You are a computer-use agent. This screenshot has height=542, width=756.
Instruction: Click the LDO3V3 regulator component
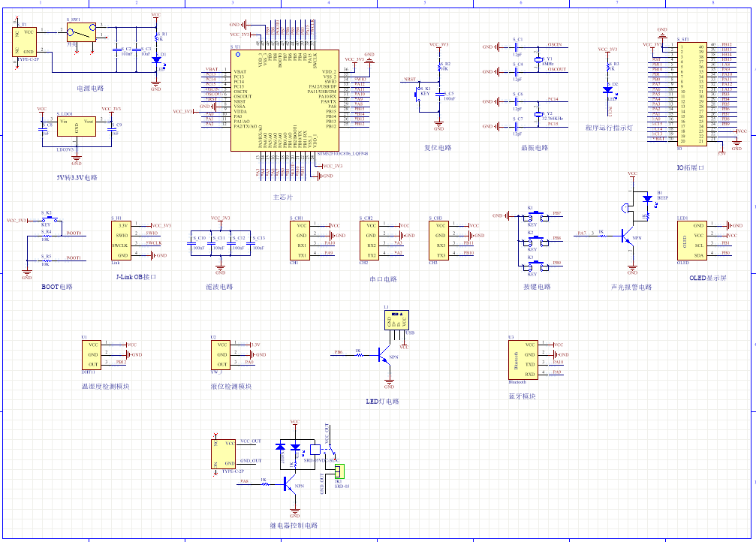point(77,125)
